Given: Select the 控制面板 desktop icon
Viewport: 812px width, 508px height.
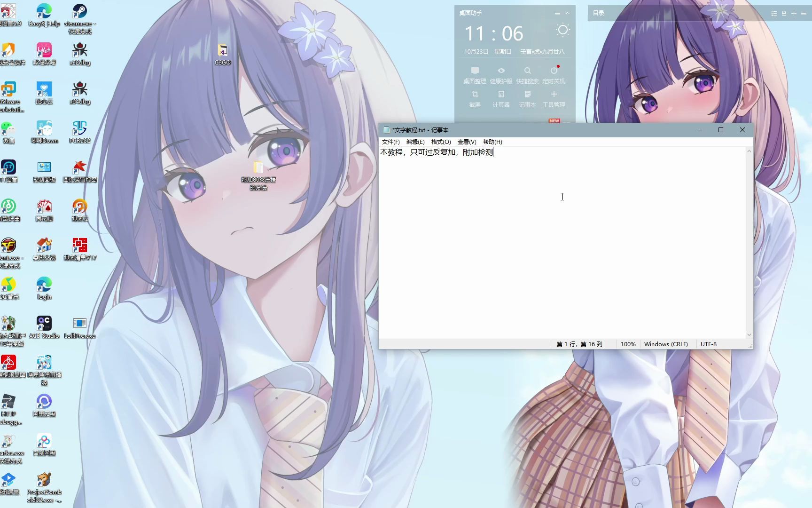Looking at the screenshot, I should pyautogui.click(x=44, y=171).
